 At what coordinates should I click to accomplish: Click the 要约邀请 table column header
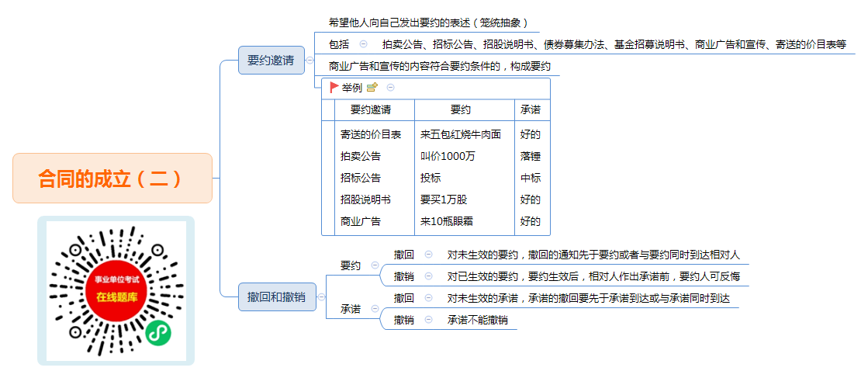tap(371, 109)
